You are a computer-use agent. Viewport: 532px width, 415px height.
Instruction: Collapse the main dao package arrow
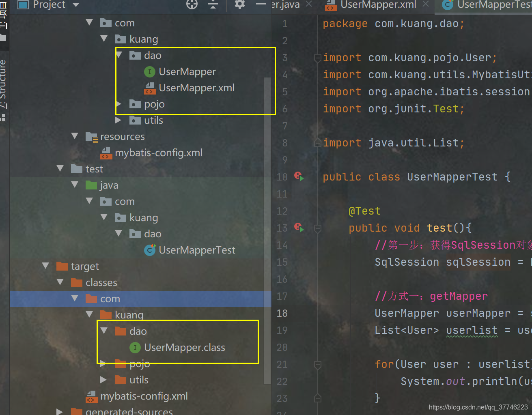pos(119,55)
